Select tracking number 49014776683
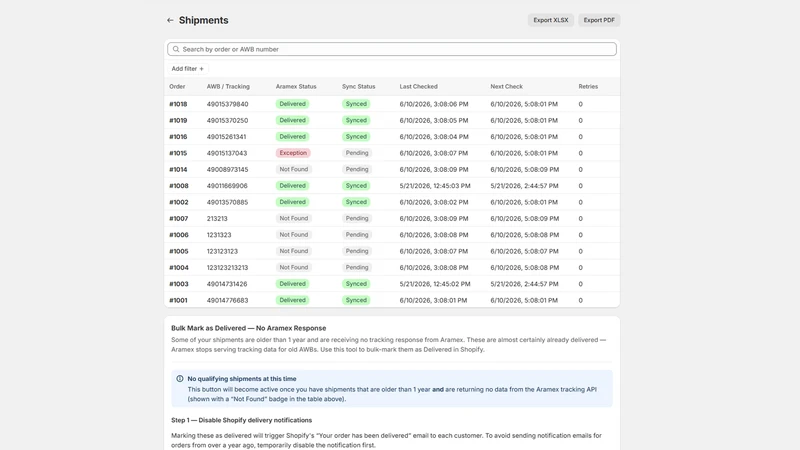The height and width of the screenshot is (450, 800). tap(228, 300)
